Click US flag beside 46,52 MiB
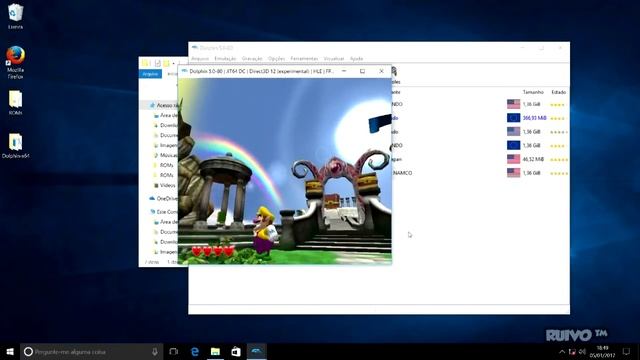The width and height of the screenshot is (640, 360). pos(513,159)
